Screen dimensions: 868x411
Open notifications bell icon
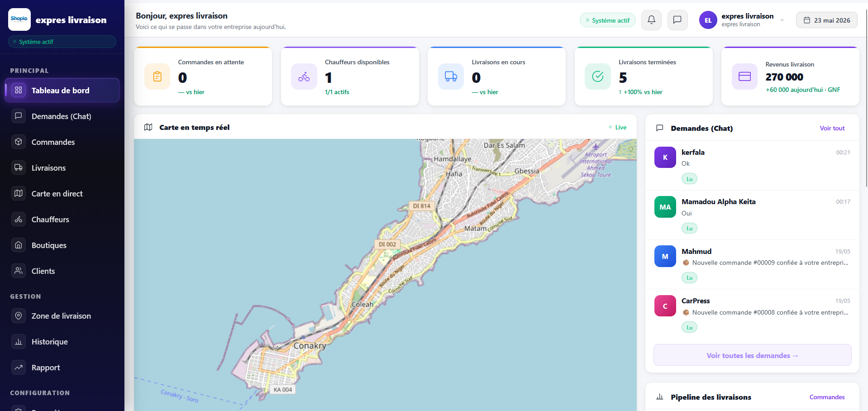[x=651, y=20]
